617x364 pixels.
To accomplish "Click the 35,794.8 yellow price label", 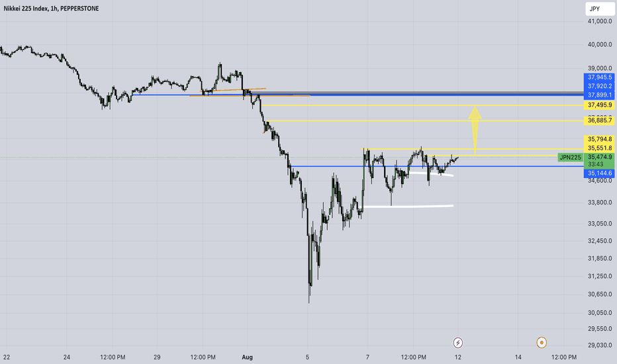I will pos(599,139).
